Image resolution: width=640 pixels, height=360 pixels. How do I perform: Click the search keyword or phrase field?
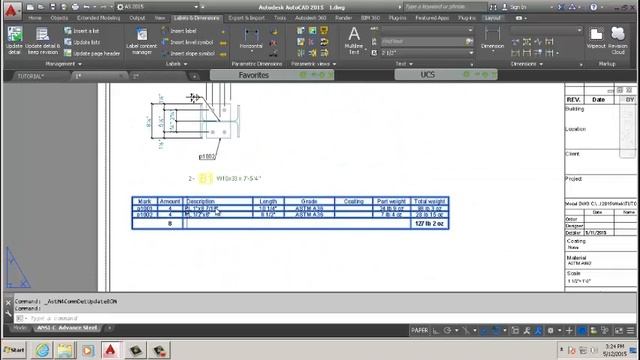coord(445,7)
